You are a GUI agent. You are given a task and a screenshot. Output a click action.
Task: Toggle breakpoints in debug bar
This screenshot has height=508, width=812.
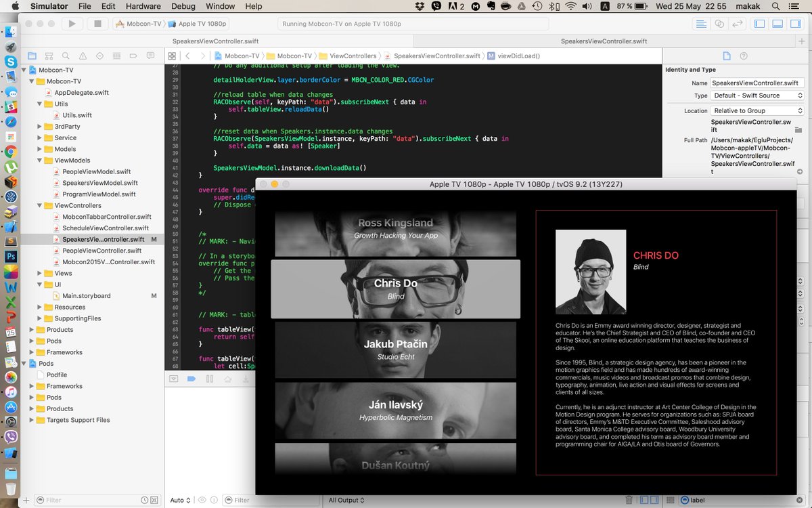pyautogui.click(x=191, y=379)
